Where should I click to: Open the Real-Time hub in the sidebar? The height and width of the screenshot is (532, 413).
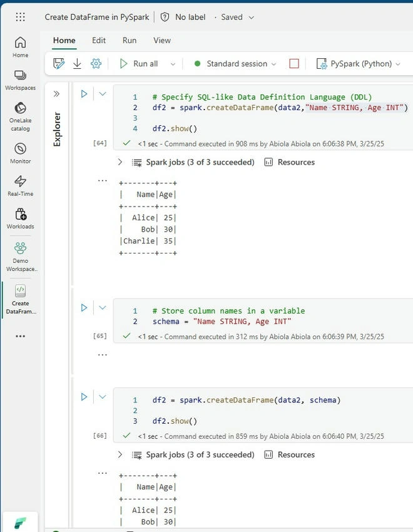pyautogui.click(x=21, y=186)
